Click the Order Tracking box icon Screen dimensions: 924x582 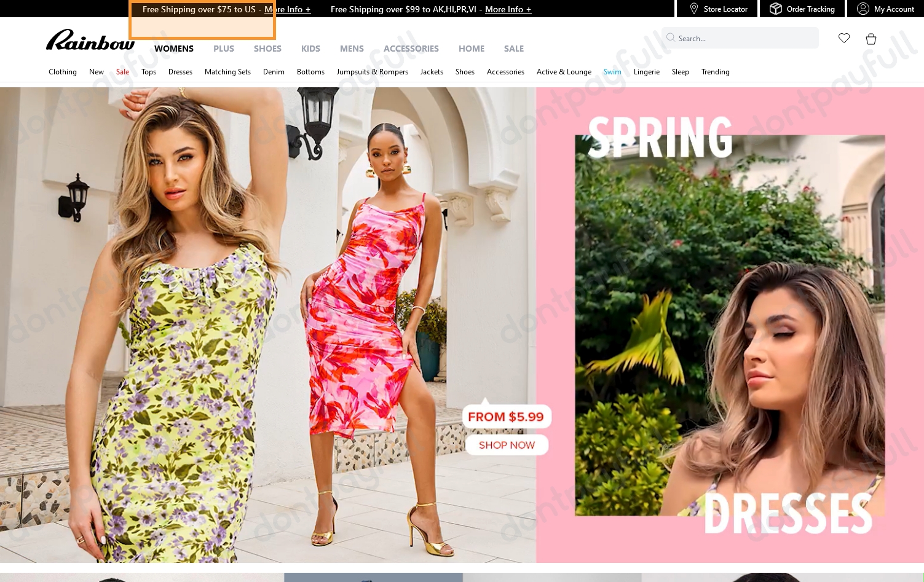(x=776, y=9)
